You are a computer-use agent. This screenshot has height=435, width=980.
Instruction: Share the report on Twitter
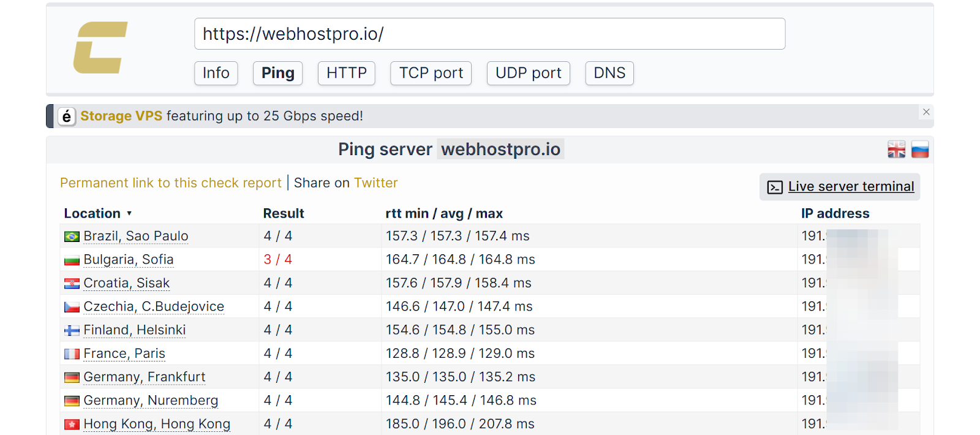point(376,183)
